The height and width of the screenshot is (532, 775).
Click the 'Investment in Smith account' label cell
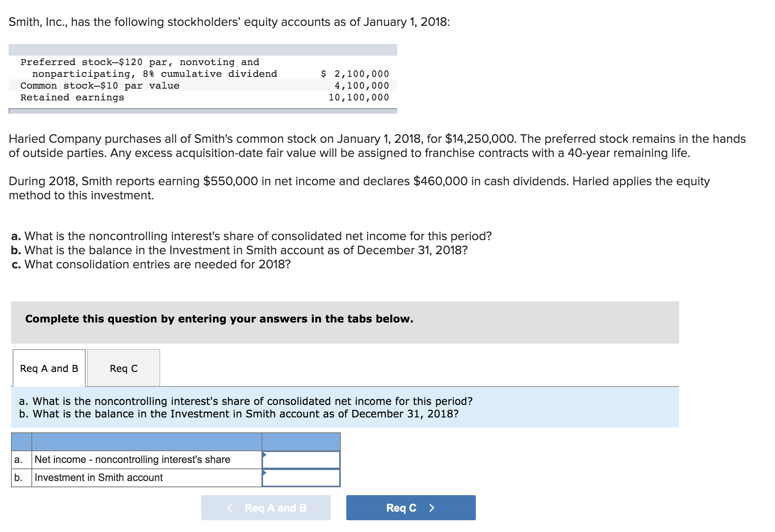tap(98, 477)
